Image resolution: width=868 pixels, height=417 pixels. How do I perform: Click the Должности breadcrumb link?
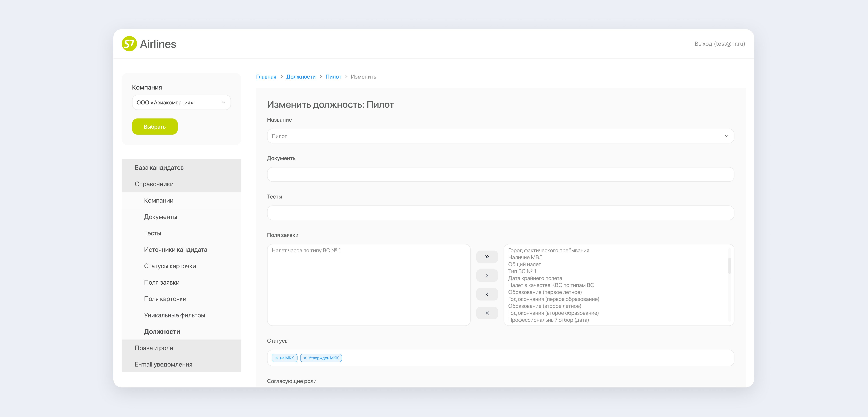(301, 77)
